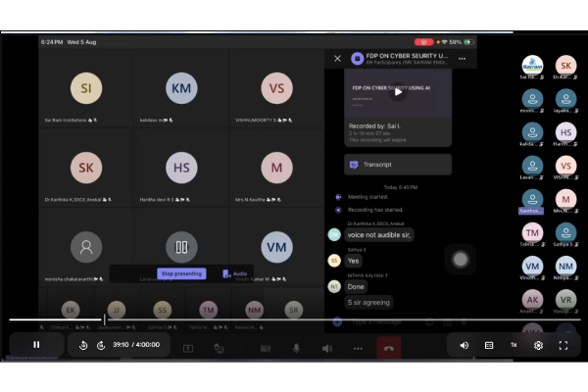The height and width of the screenshot is (392, 588).
Task: Open the player settings gear
Action: point(538,345)
